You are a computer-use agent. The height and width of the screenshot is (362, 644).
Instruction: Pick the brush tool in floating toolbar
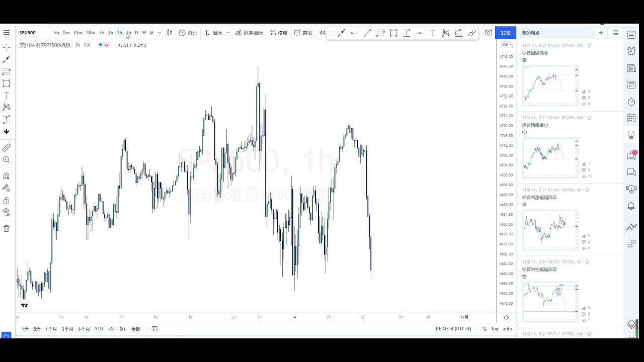471,33
